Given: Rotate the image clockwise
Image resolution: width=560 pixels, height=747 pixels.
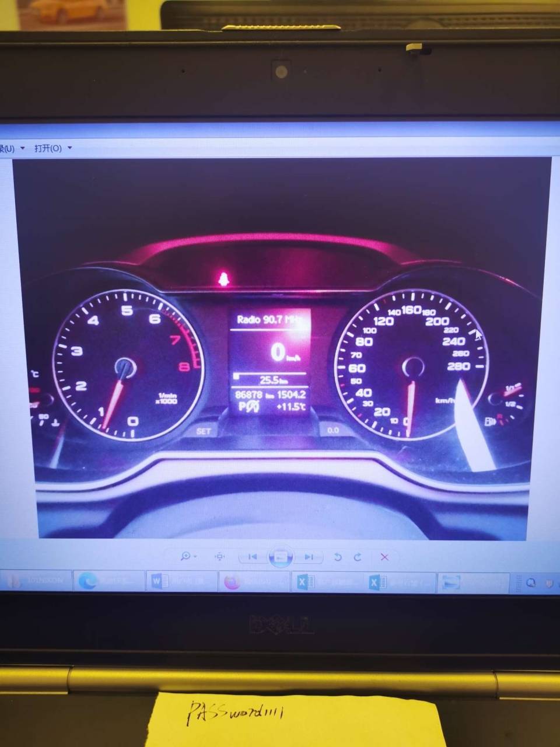Looking at the screenshot, I should click(357, 557).
